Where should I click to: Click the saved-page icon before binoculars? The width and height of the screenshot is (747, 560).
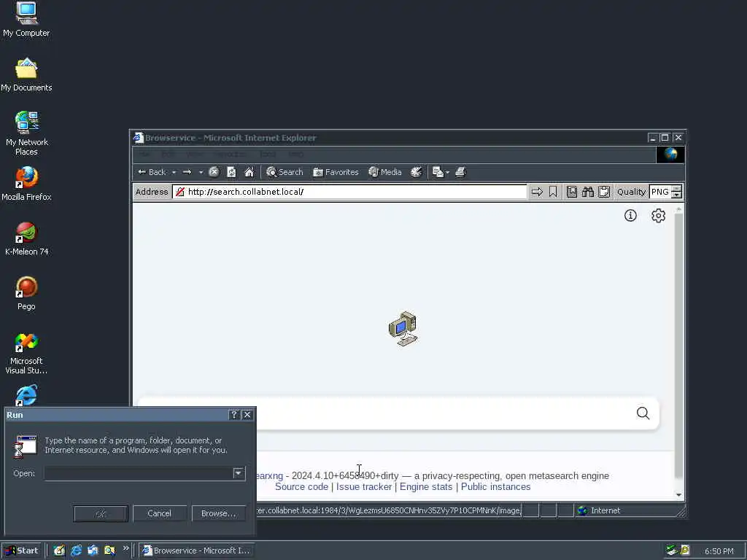tap(572, 192)
